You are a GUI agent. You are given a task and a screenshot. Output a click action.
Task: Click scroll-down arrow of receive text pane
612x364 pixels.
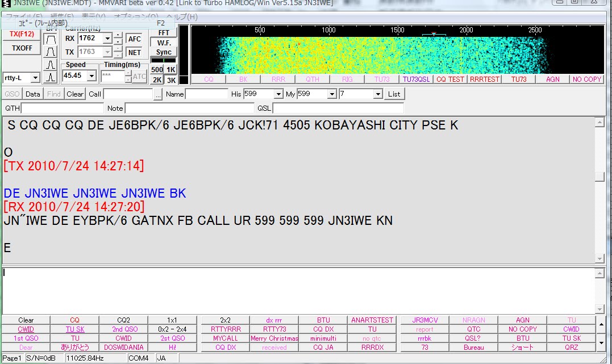[599, 259]
